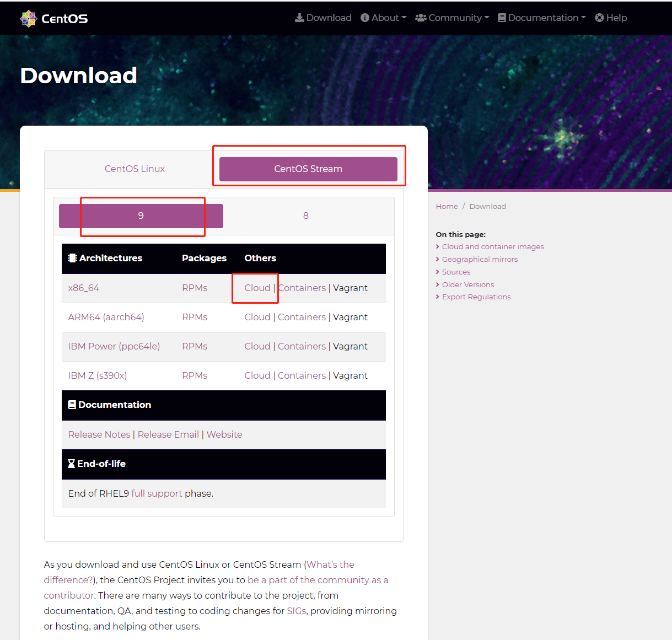Viewport: 672px width, 640px height.
Task: Expand the Documentation dropdown menu
Action: point(541,18)
